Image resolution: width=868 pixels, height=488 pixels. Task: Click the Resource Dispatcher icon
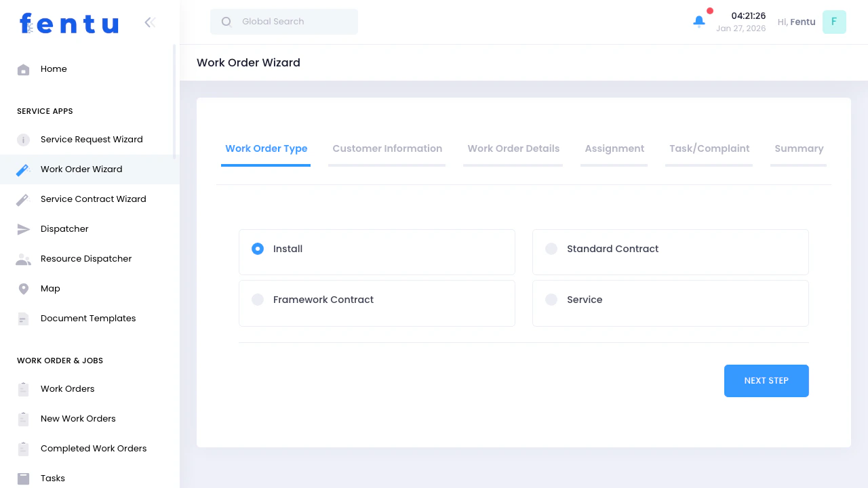pos(23,258)
